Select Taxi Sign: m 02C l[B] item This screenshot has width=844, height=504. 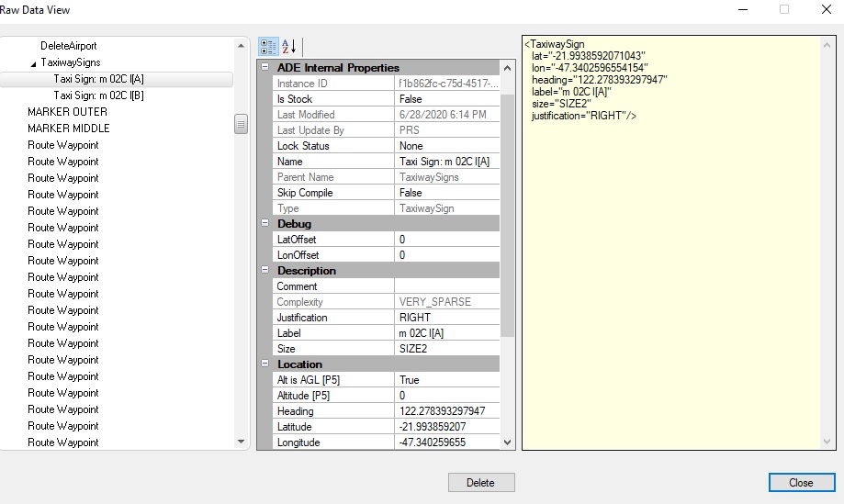click(98, 95)
